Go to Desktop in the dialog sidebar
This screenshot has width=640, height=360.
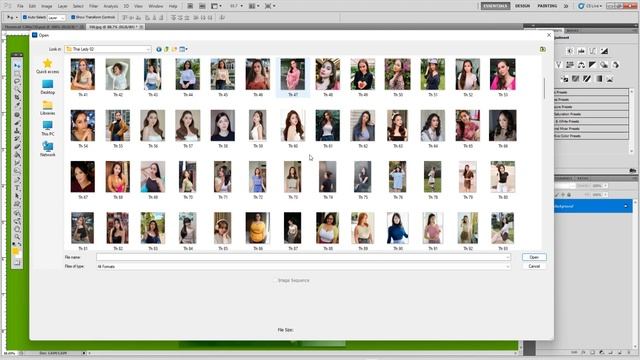(x=47, y=87)
